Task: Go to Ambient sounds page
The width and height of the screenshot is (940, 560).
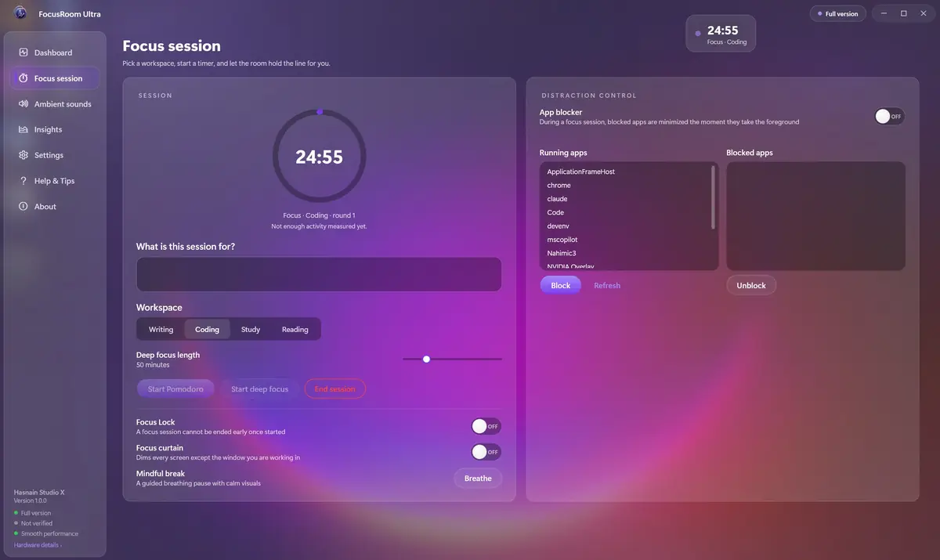Action: [55, 104]
